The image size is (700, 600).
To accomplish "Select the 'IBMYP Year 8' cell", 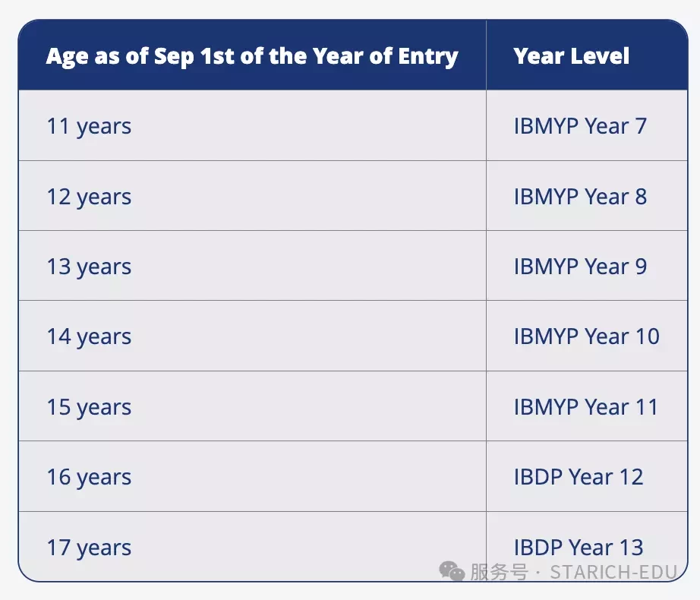I will (587, 196).
